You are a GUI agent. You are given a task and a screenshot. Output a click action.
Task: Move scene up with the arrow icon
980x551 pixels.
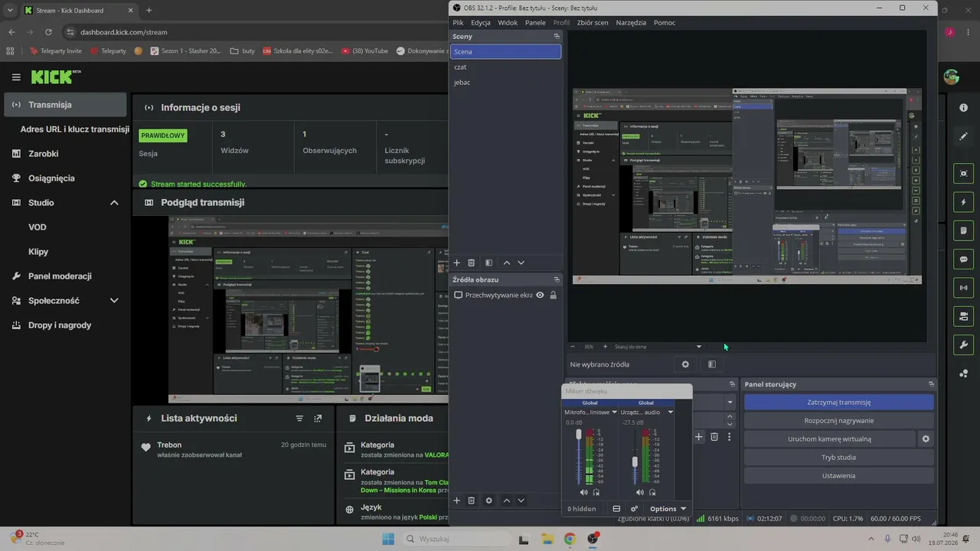[507, 262]
